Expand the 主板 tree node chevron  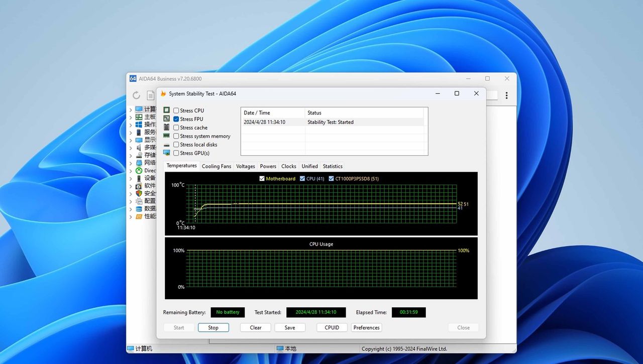click(131, 117)
